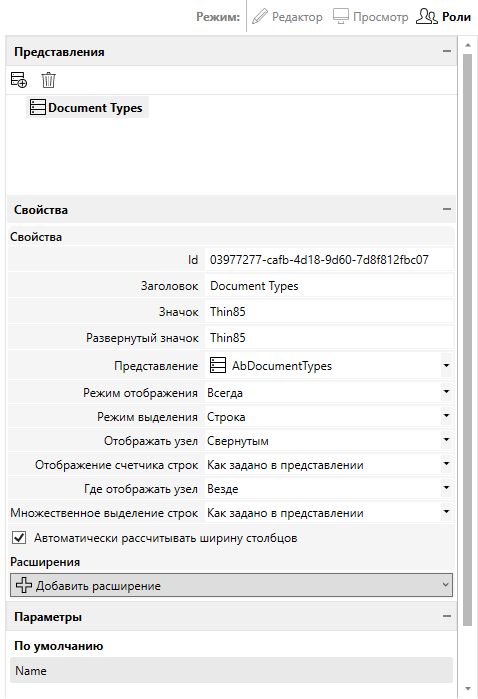
Task: Collapse the Параметры section
Action: click(447, 616)
